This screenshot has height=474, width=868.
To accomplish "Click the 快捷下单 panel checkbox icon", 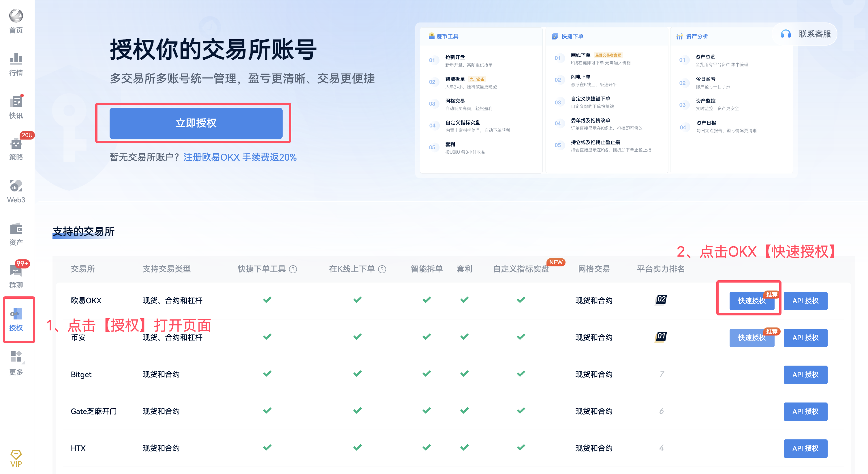I will [x=555, y=36].
